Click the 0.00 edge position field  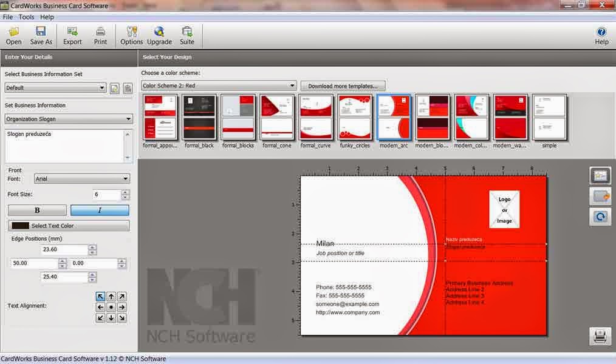93,263
